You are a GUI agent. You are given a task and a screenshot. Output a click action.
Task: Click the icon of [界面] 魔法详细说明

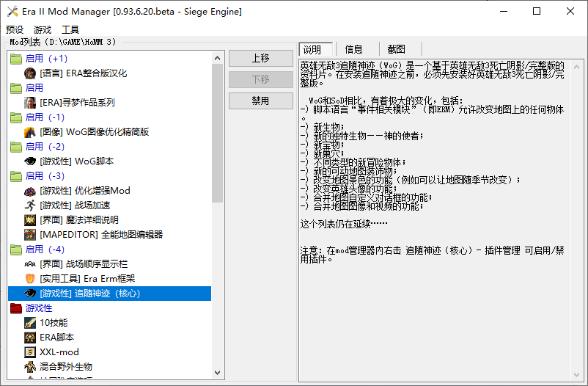pyautogui.click(x=30, y=220)
